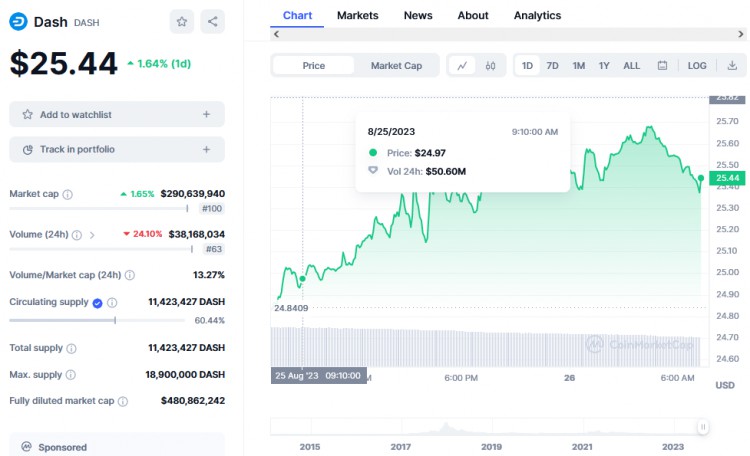Click the plus icon on Track in portfolio
This screenshot has width=750, height=456.
(x=206, y=150)
